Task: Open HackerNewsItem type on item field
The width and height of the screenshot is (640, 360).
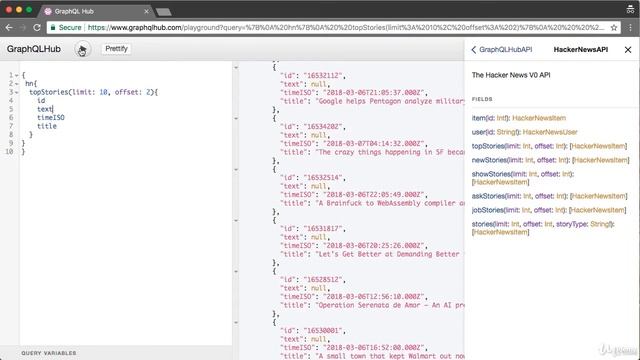Action: click(x=539, y=118)
